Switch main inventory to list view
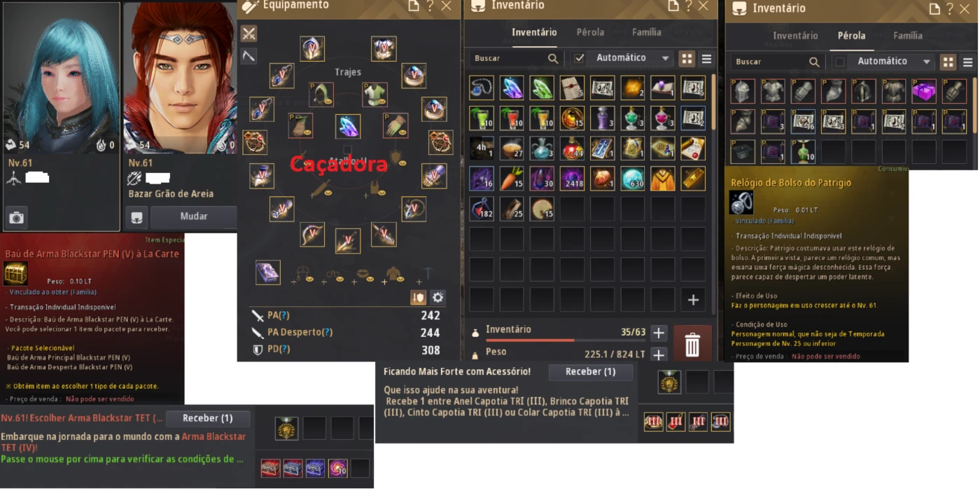The width and height of the screenshot is (980, 489). [x=706, y=59]
